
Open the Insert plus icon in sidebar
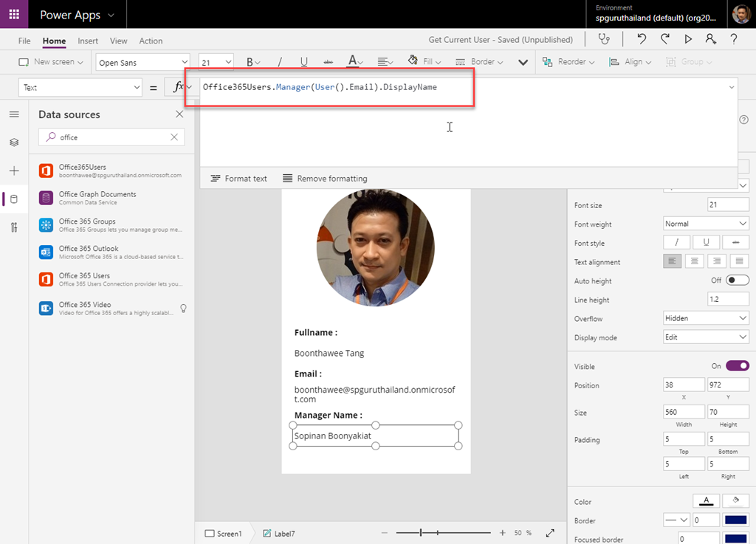pos(14,171)
